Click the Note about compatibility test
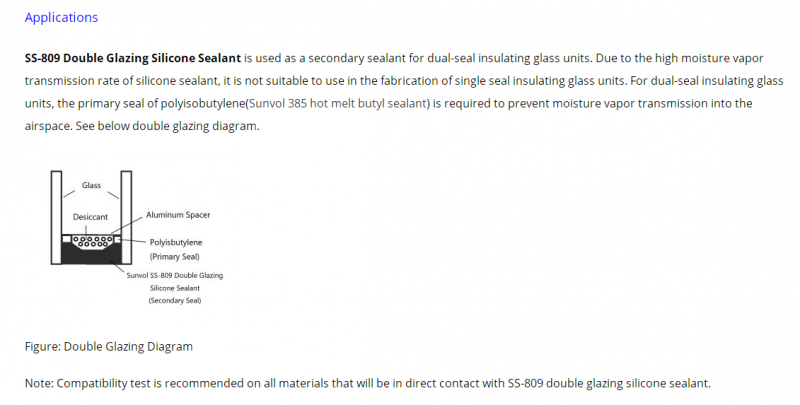Screen dimensions: 800x405 tap(367, 384)
